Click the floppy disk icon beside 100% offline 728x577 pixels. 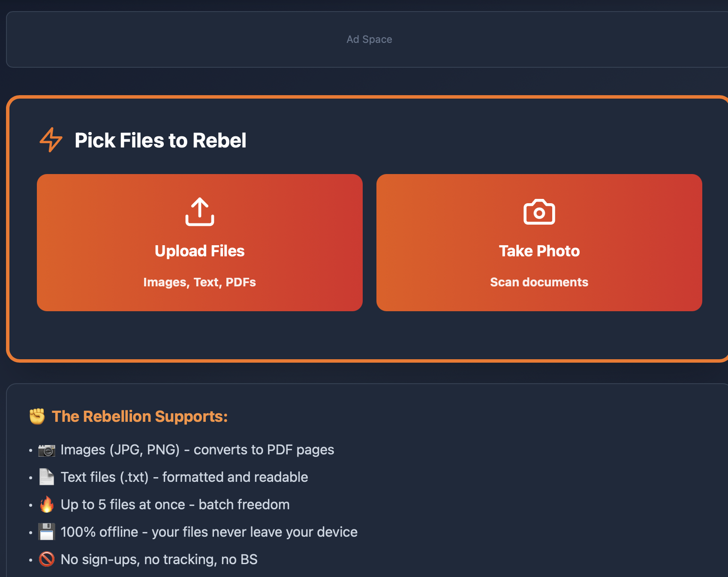(x=47, y=532)
